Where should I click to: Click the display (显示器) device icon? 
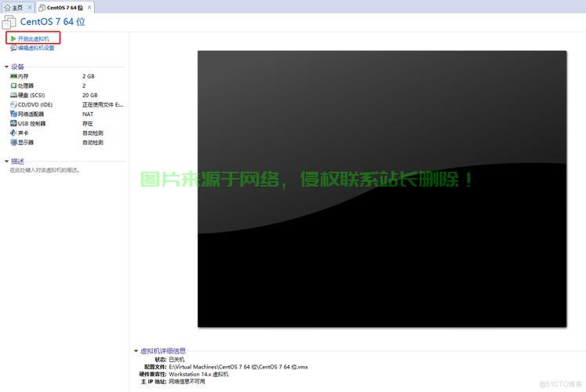click(13, 142)
